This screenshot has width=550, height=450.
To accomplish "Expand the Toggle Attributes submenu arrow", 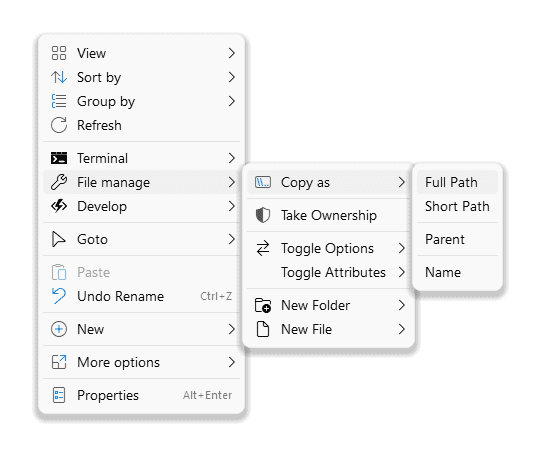I will (x=402, y=272).
